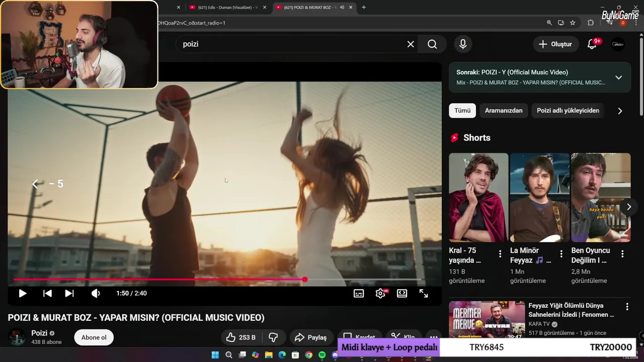
Task: Open options for the Ben Oyuncu Değilim Short
Action: 622,254
